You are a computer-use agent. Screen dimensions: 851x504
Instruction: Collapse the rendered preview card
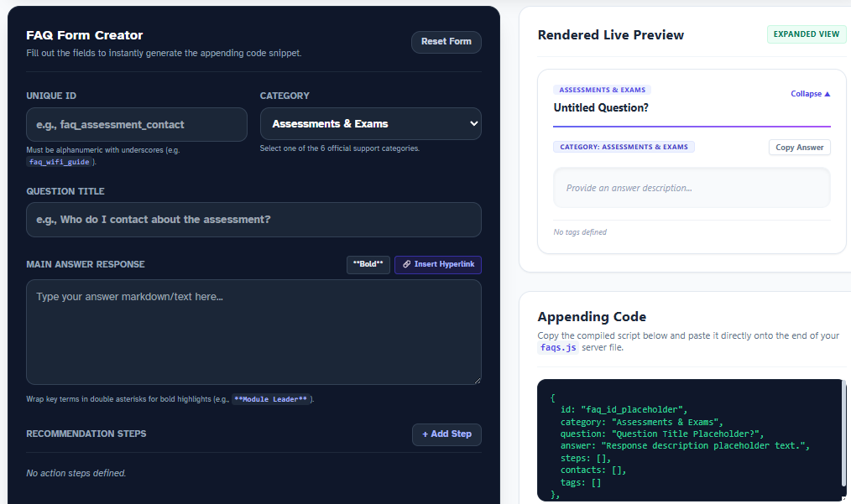point(810,94)
